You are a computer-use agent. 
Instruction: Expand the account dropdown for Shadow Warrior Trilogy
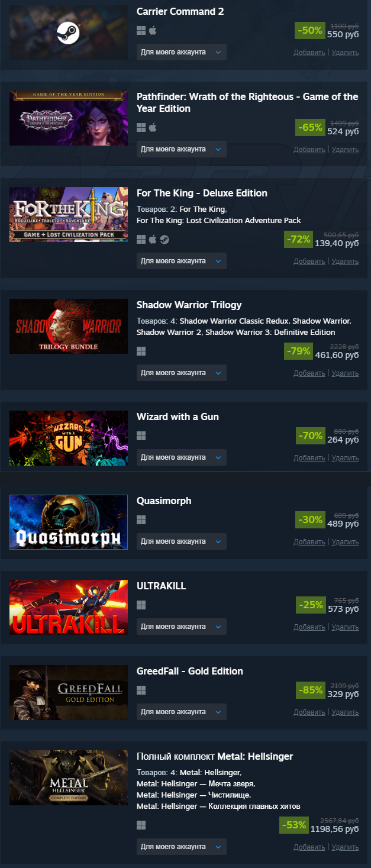[181, 373]
